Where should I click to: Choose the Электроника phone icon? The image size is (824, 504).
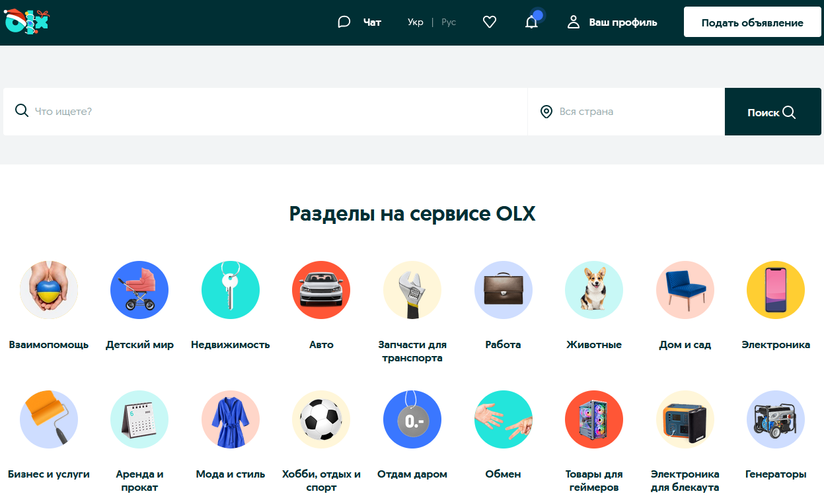pyautogui.click(x=776, y=290)
